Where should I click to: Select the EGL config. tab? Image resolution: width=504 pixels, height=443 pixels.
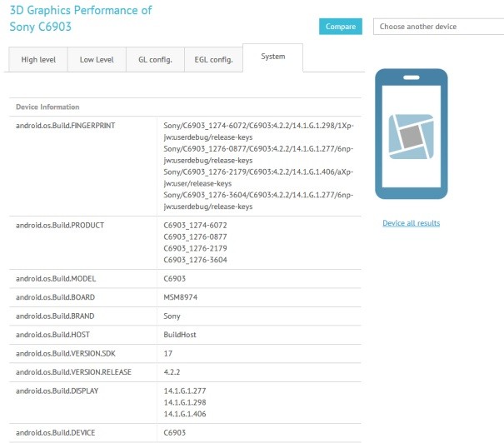(x=213, y=60)
